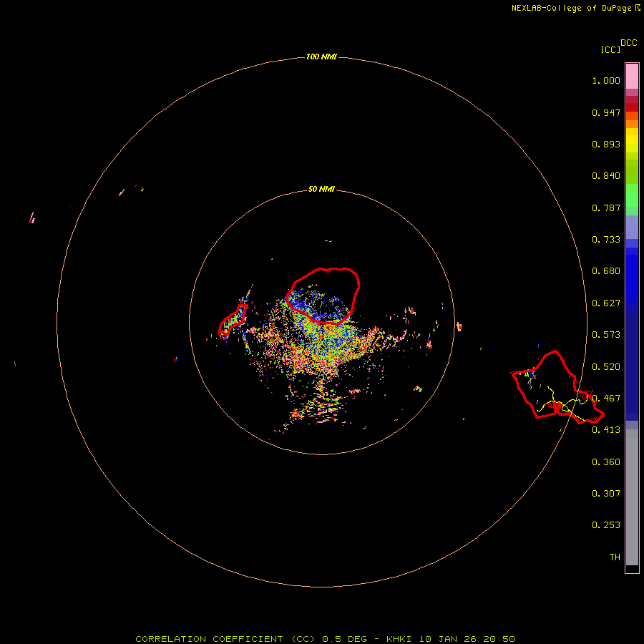Click the bright green color bar segment
This screenshot has height=644, width=644.
coord(632,195)
